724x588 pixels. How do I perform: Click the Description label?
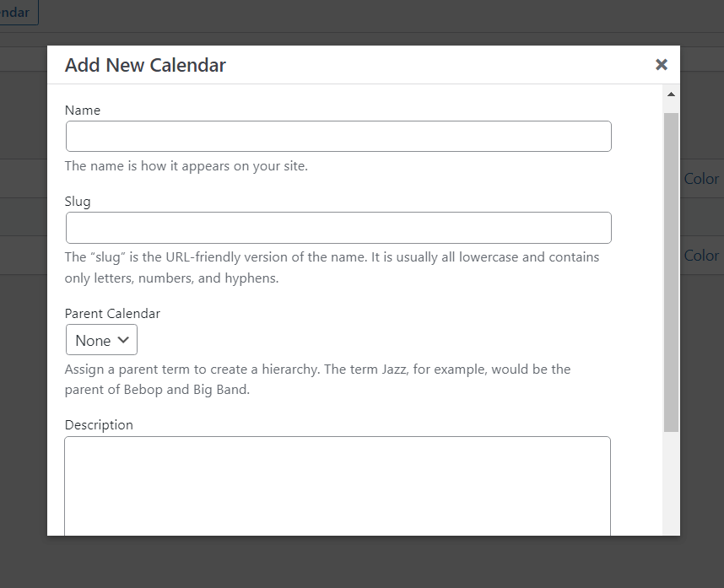(x=99, y=424)
